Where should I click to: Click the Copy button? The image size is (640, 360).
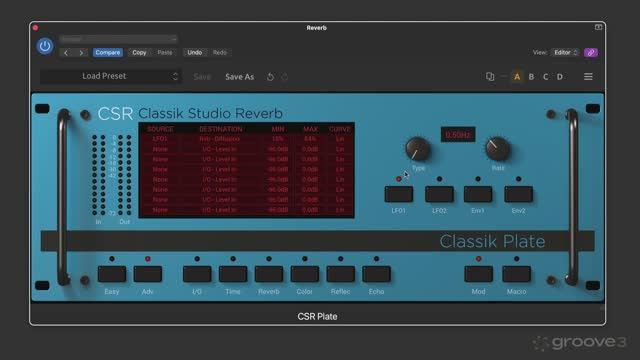(139, 53)
